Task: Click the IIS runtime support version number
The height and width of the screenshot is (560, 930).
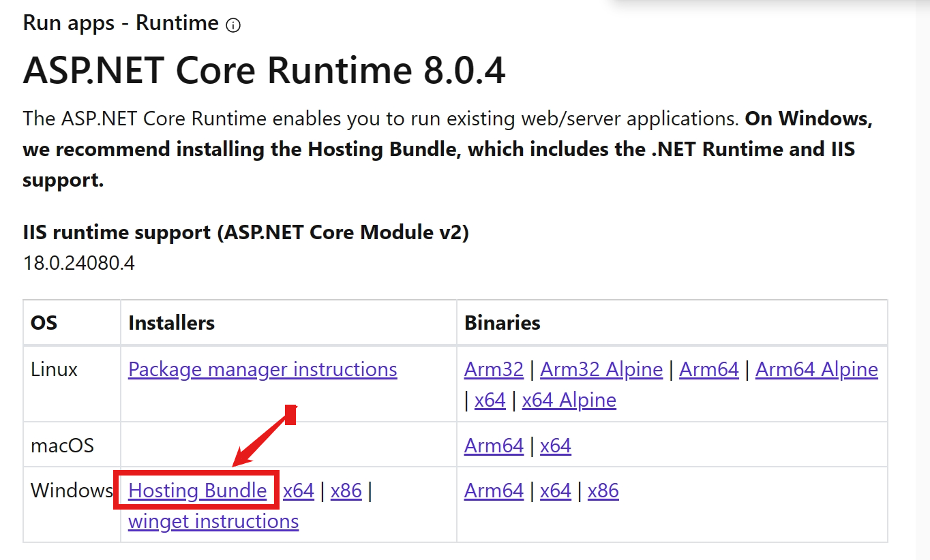Action: tap(79, 262)
